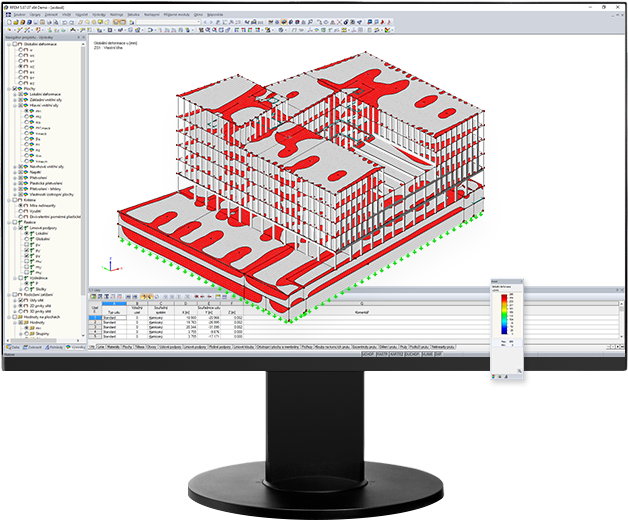628x521 pixels.
Task: Go to next load case arrow
Action: coord(211,22)
